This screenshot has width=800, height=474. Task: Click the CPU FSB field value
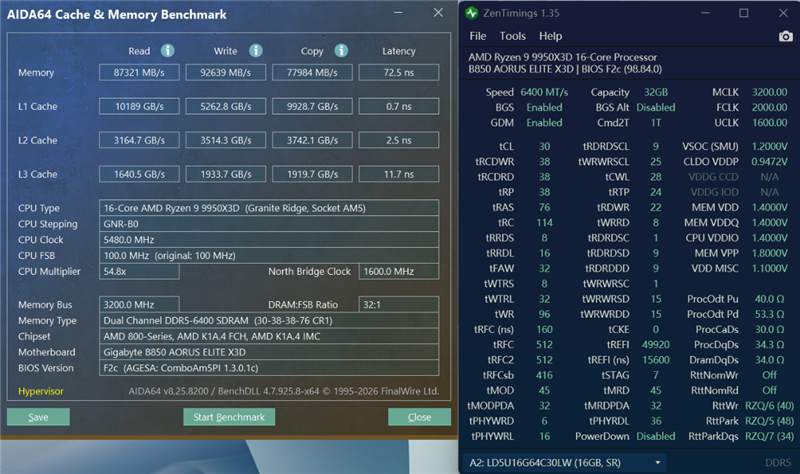click(269, 256)
